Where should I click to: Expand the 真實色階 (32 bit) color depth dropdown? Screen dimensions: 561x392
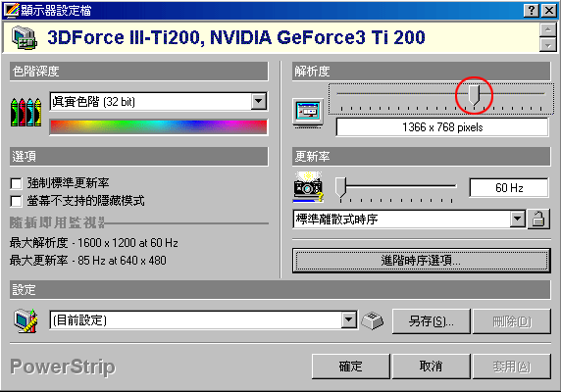(258, 102)
